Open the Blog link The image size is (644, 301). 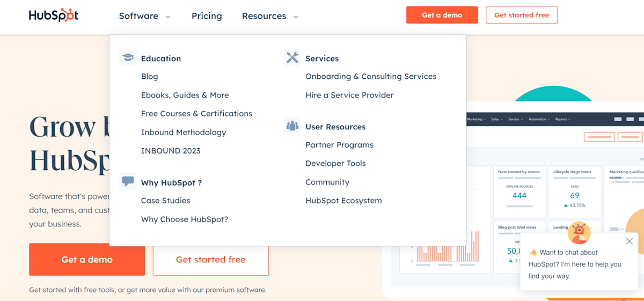coord(150,76)
